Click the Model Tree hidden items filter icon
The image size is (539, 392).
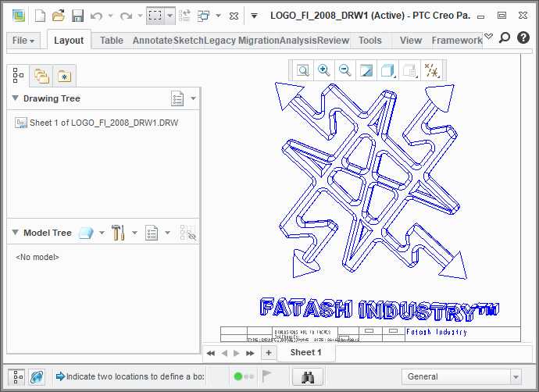[x=187, y=233]
